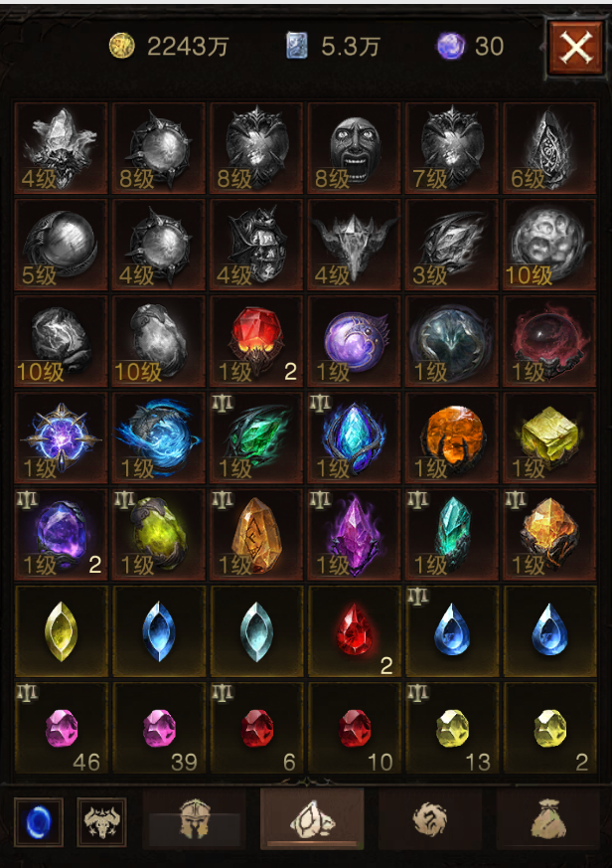The width and height of the screenshot is (612, 868).
Task: Select the green shard gem with scale mark
Action: pyautogui.click(x=256, y=437)
